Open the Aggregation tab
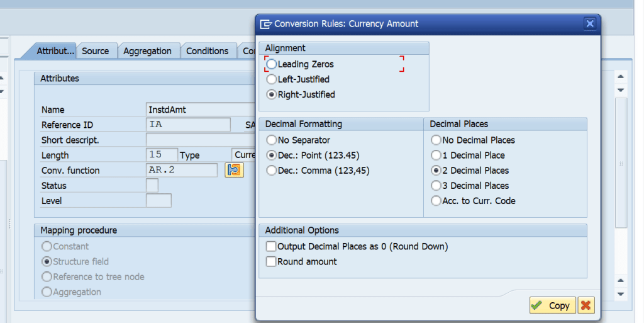The height and width of the screenshot is (323, 644). 148,51
